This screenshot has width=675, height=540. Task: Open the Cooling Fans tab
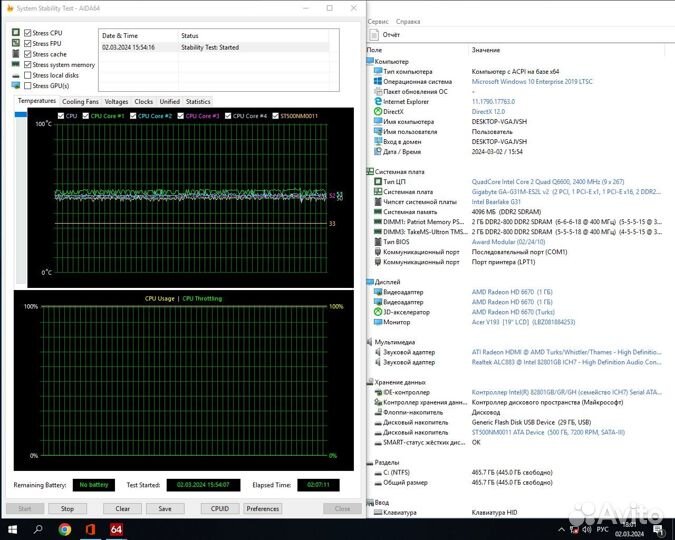[x=80, y=102]
